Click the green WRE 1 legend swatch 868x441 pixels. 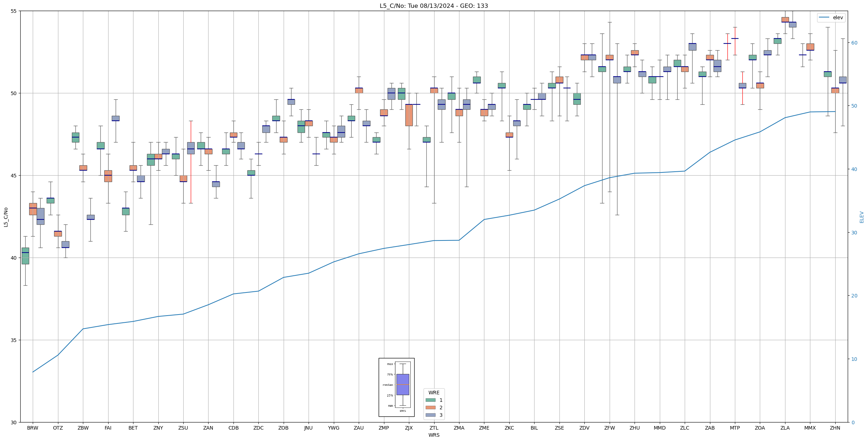[430, 400]
